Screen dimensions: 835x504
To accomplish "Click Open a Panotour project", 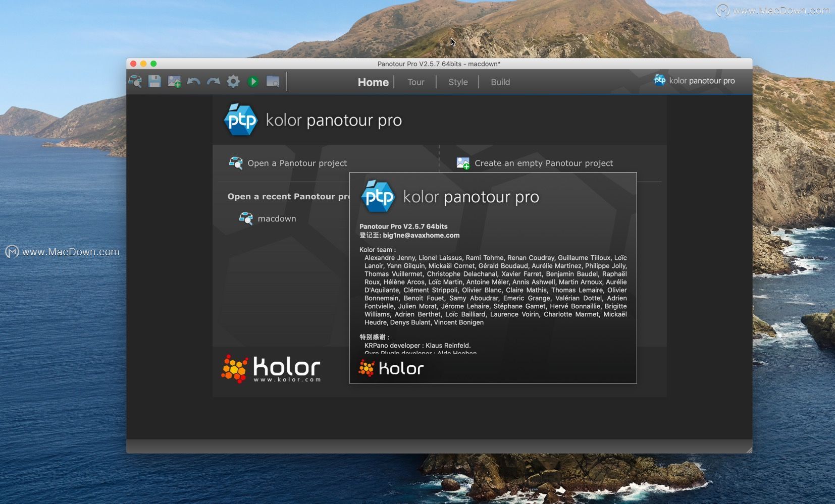I will [297, 163].
